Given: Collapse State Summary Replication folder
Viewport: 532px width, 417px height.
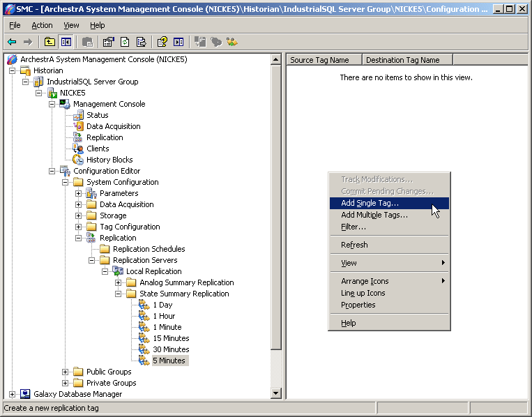Looking at the screenshot, I should [118, 294].
